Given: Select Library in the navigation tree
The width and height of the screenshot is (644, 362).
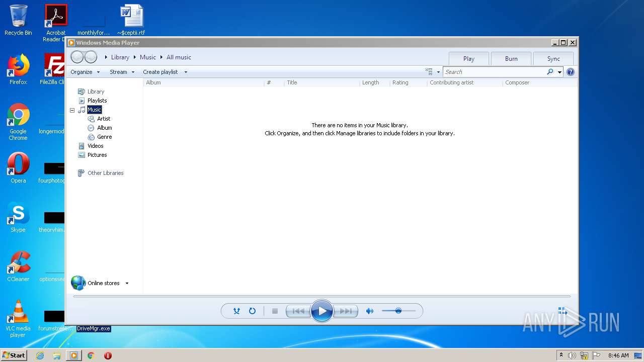Looking at the screenshot, I should pyautogui.click(x=96, y=92).
